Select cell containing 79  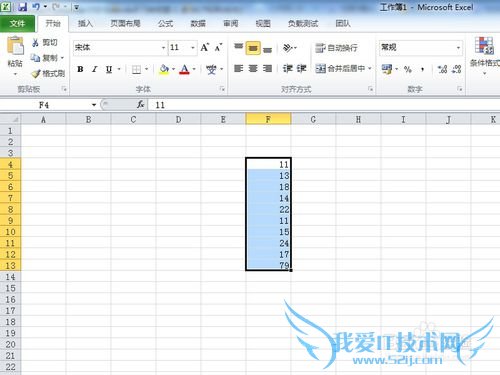(268, 265)
